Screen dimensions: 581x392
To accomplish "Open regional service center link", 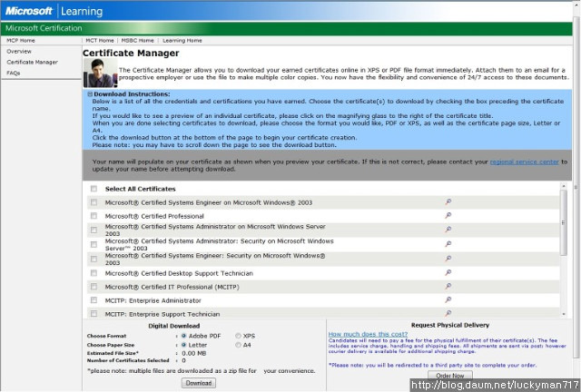I will 525,162.
